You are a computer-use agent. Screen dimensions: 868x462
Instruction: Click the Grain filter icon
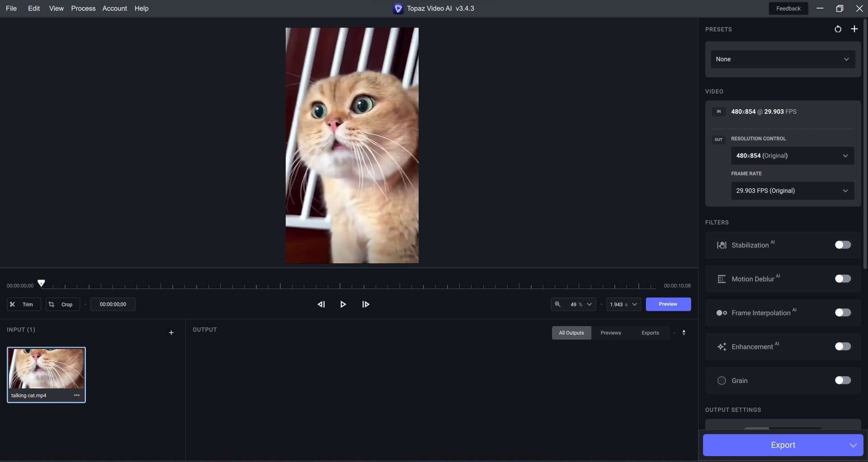721,380
